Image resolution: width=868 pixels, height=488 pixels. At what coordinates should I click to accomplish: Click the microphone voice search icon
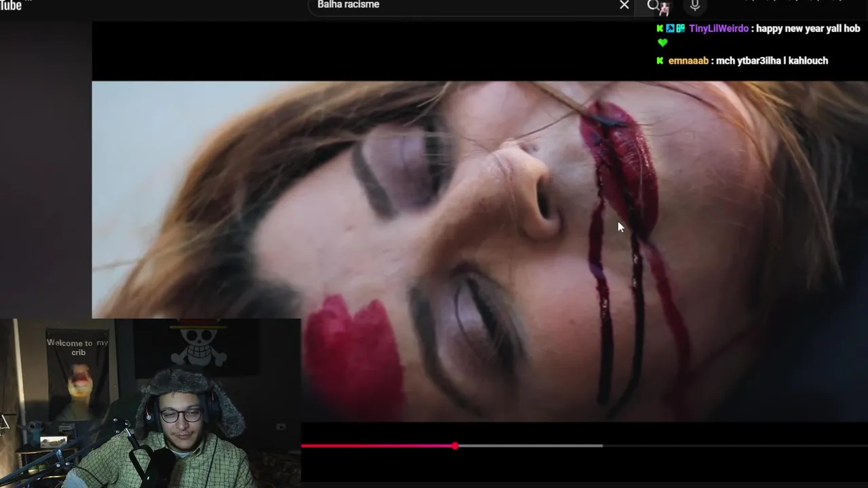click(x=695, y=5)
